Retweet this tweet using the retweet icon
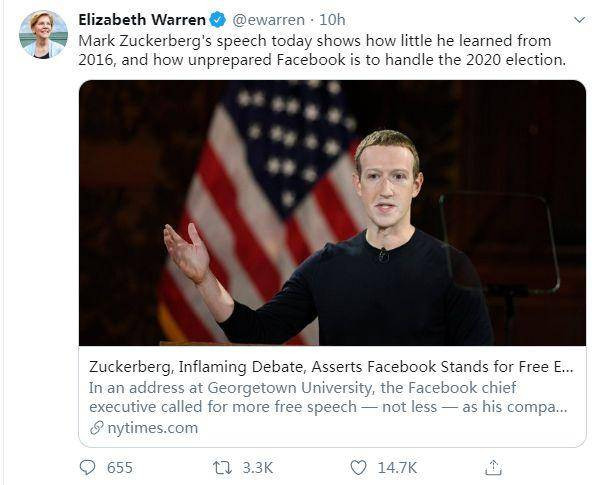 pyautogui.click(x=225, y=467)
